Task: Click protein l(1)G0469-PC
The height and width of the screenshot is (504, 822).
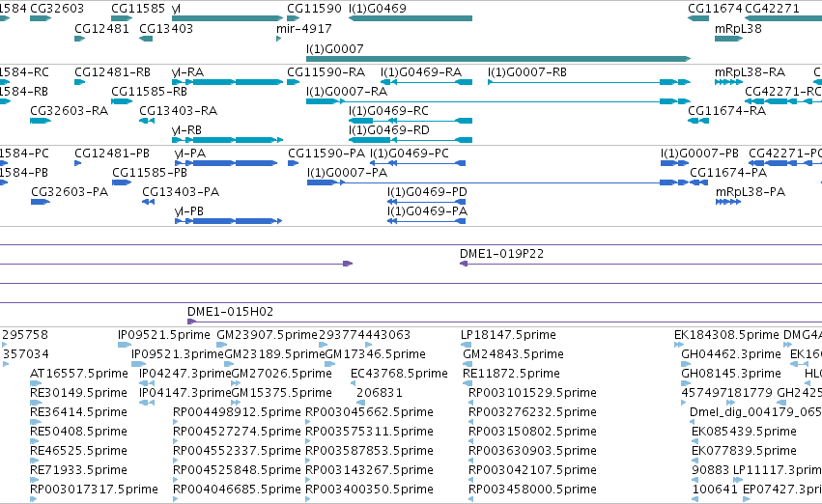Action: tap(410, 154)
